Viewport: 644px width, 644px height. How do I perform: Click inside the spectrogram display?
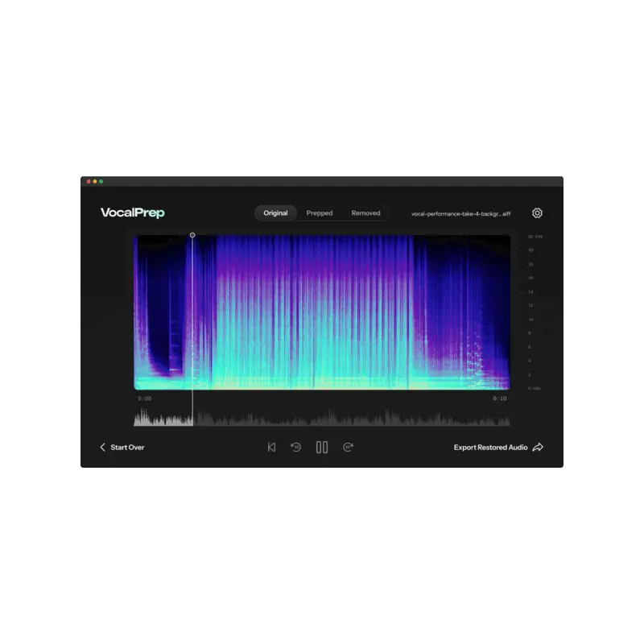[x=321, y=312]
